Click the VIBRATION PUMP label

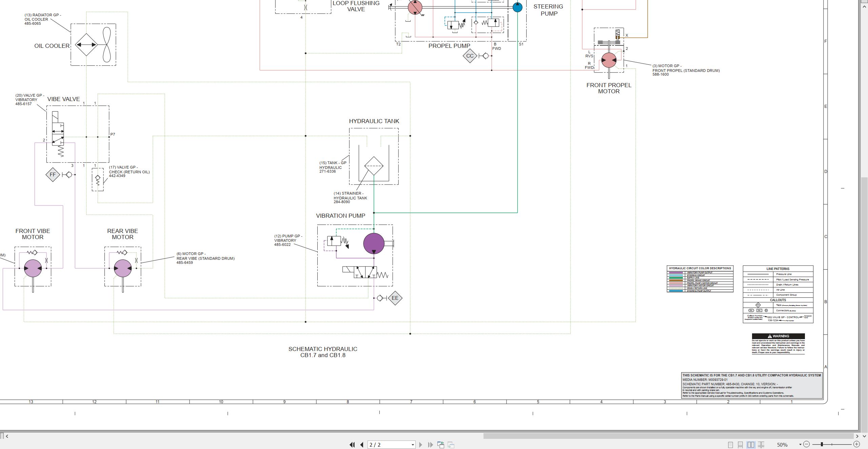(x=340, y=216)
